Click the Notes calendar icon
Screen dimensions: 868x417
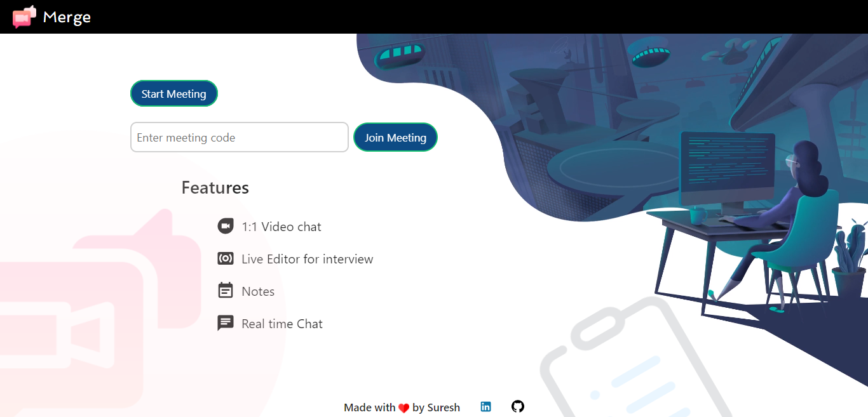coord(226,291)
